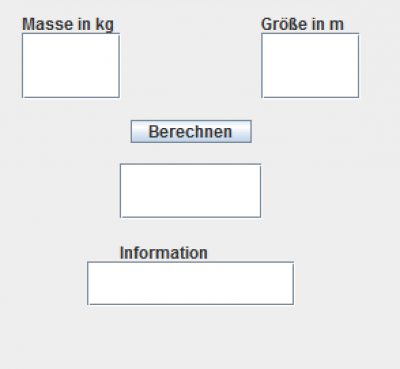Click the Information output field

pos(190,283)
